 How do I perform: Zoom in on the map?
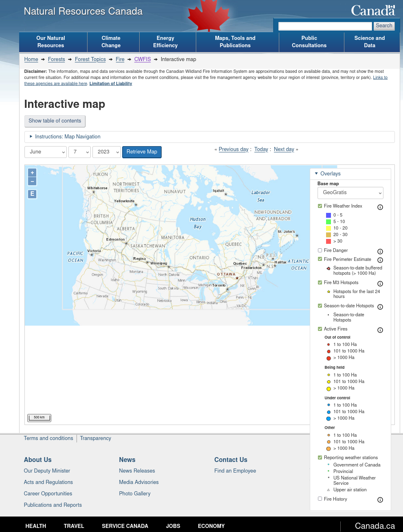click(32, 173)
